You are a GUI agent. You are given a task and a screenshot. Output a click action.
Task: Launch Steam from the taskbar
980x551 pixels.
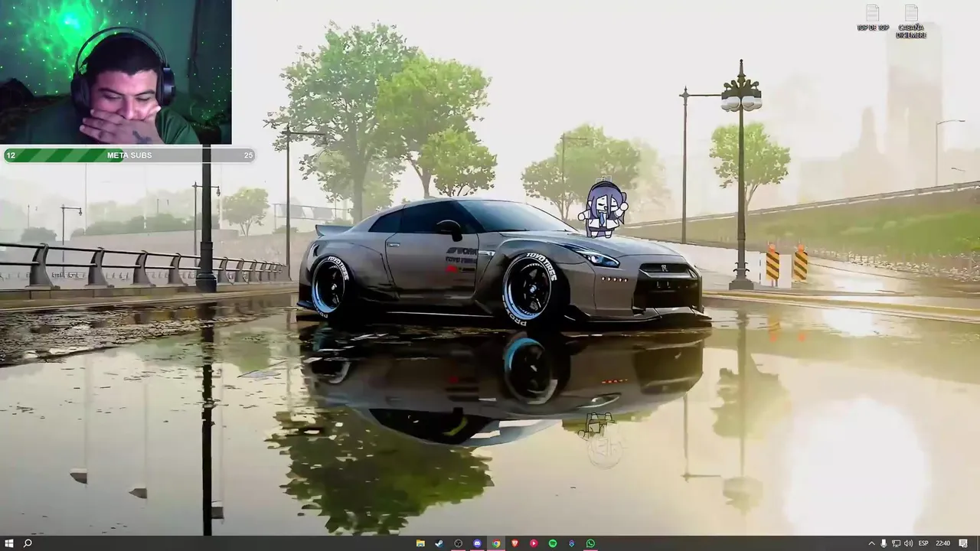(439, 543)
